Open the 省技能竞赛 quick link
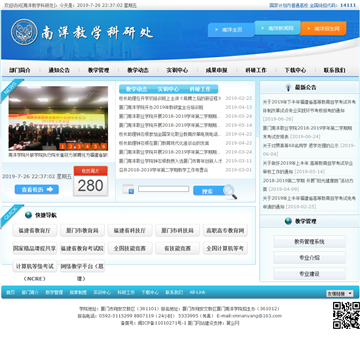The image size is (360, 360). point(178,248)
